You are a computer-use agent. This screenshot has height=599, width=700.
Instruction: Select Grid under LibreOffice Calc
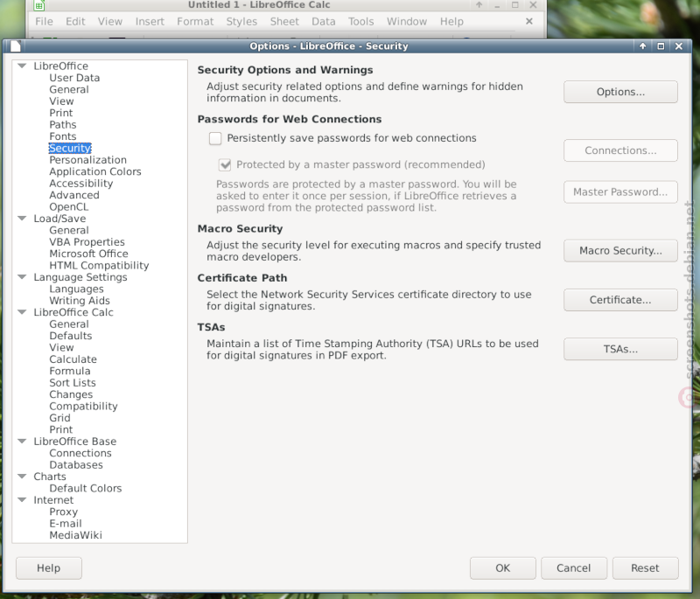[59, 418]
